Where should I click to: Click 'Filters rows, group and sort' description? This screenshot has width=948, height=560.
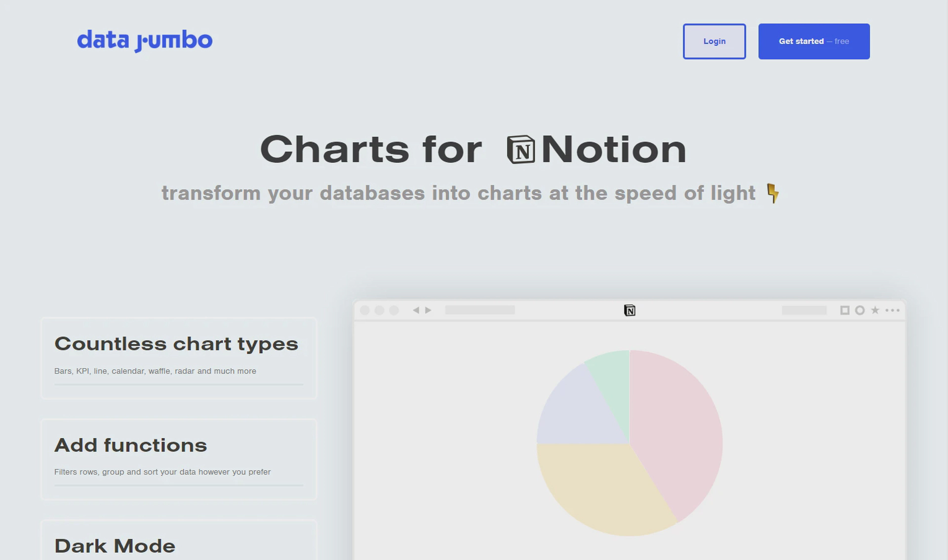click(162, 472)
